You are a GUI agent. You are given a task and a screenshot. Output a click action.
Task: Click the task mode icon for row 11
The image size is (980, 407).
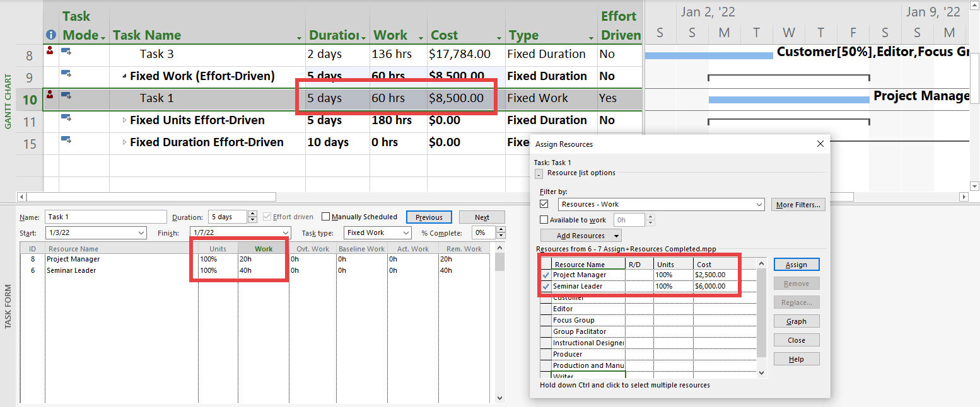pos(66,118)
